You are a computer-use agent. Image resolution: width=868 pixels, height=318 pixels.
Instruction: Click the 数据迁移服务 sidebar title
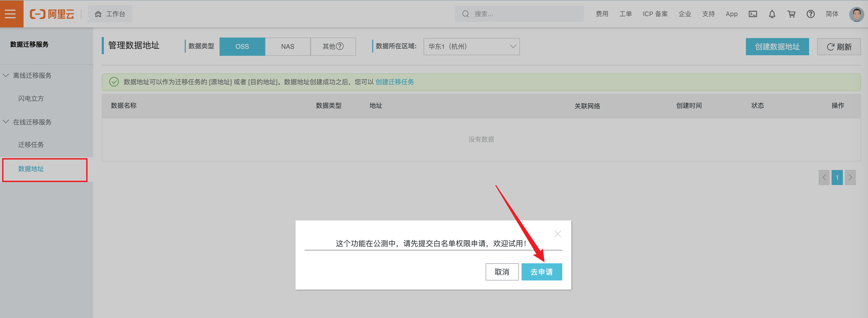[29, 45]
